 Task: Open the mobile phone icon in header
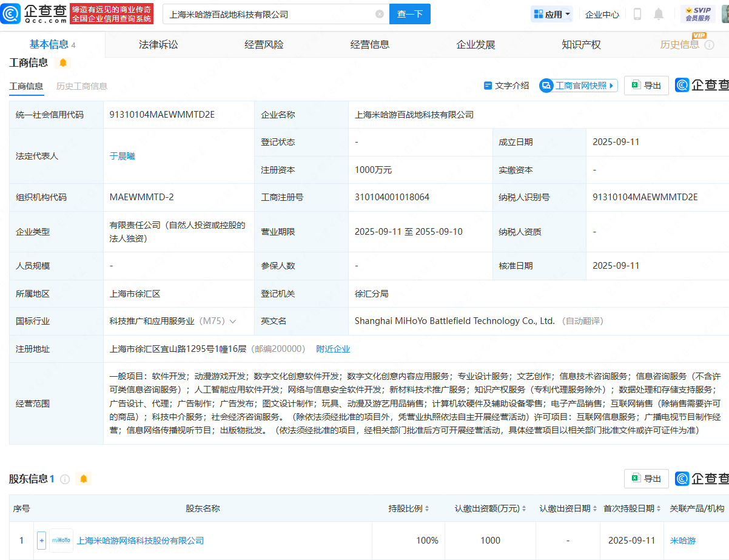(x=637, y=14)
